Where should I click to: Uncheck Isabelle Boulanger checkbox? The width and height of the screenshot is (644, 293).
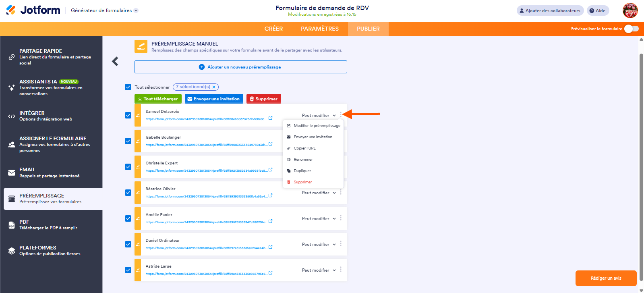(x=128, y=141)
